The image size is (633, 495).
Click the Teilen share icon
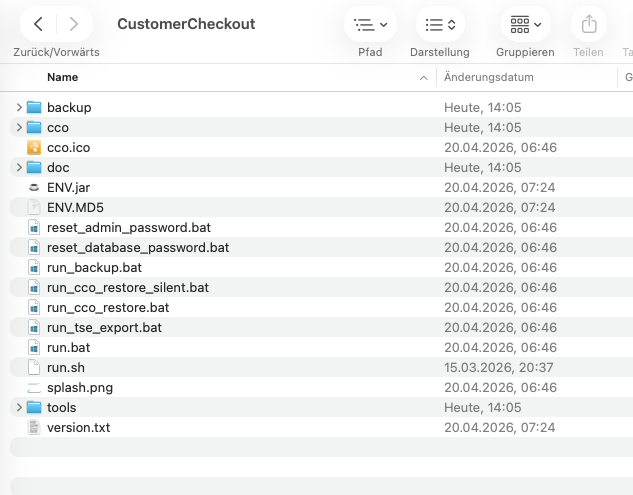point(589,24)
